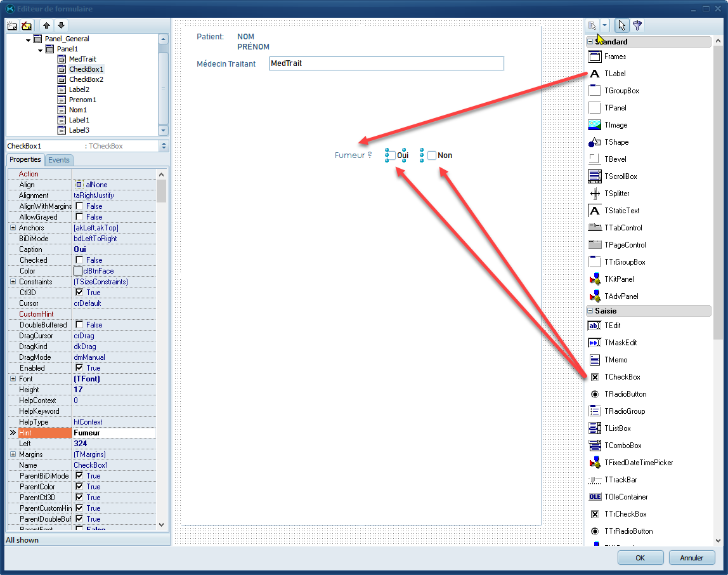Pick the TComboBox component icon
Screen dimensions: 728x575
click(x=594, y=446)
